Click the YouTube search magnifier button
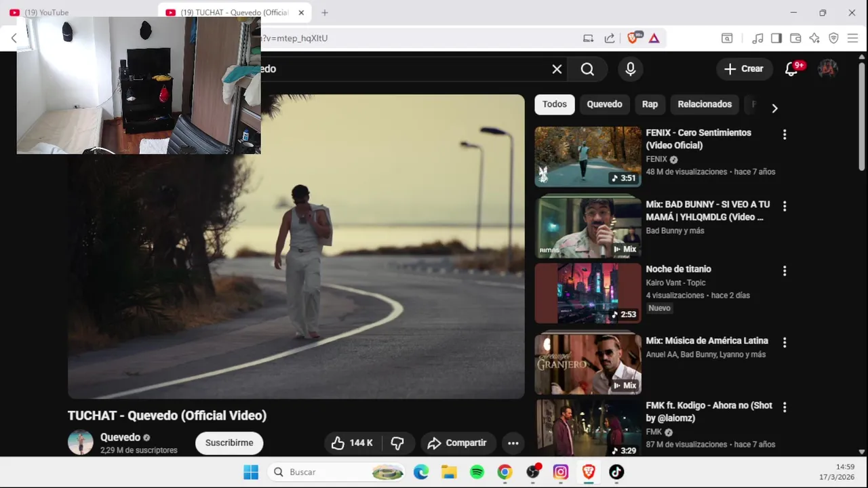 pos(587,69)
